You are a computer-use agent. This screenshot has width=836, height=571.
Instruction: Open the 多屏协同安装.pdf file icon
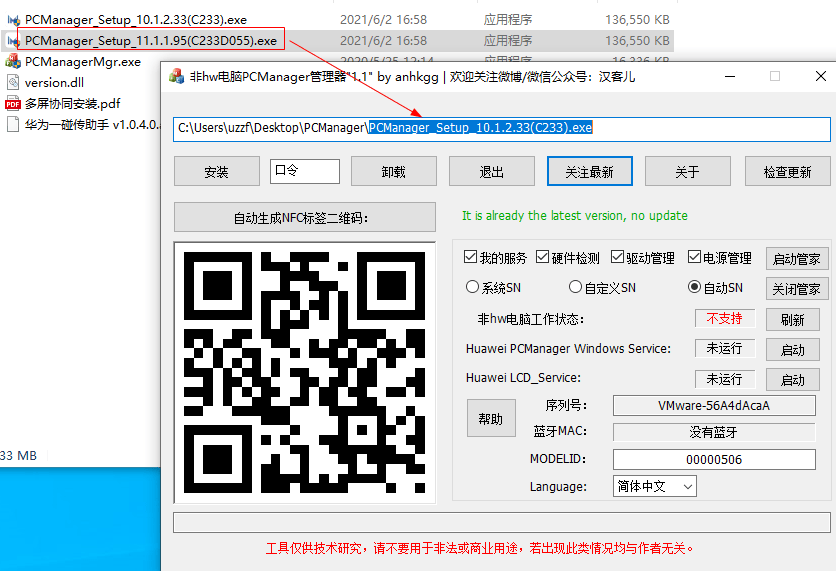[13, 104]
